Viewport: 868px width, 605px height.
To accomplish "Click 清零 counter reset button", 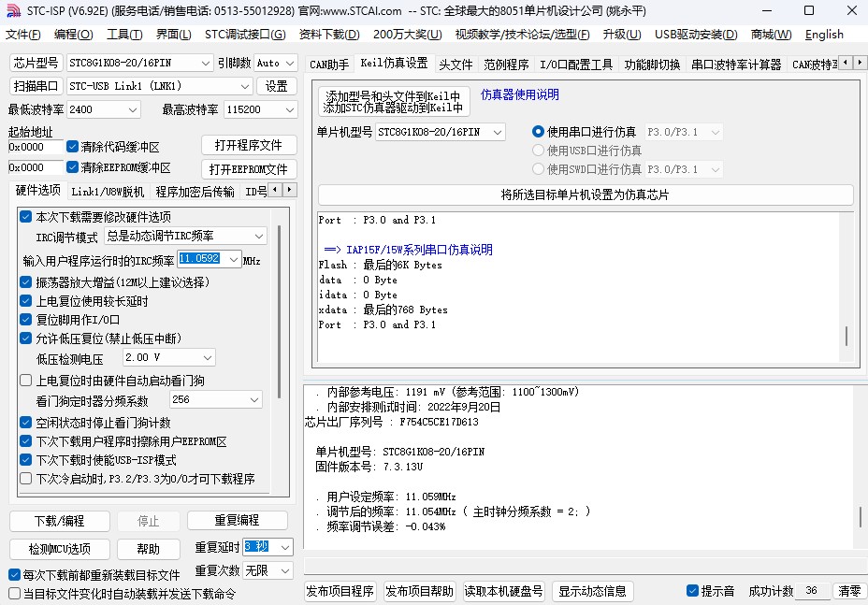I will click(x=849, y=591).
